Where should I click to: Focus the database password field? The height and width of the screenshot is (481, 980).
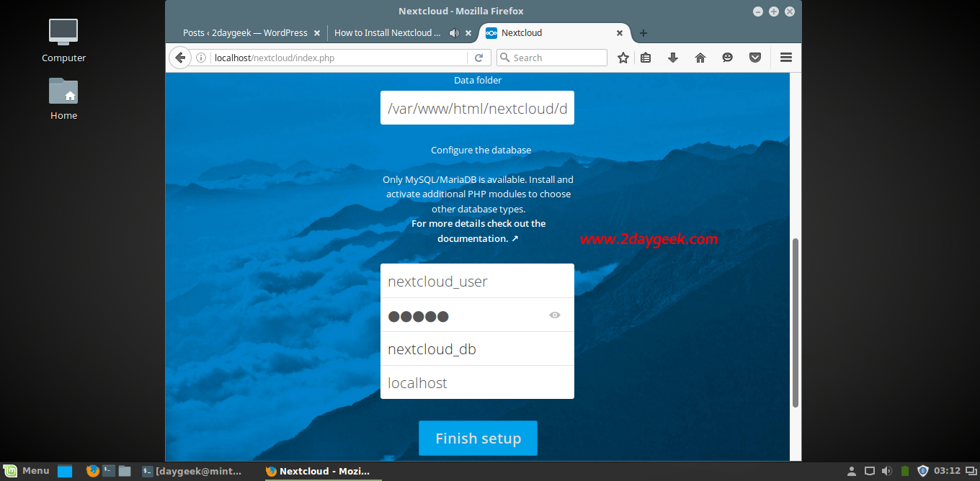(477, 315)
